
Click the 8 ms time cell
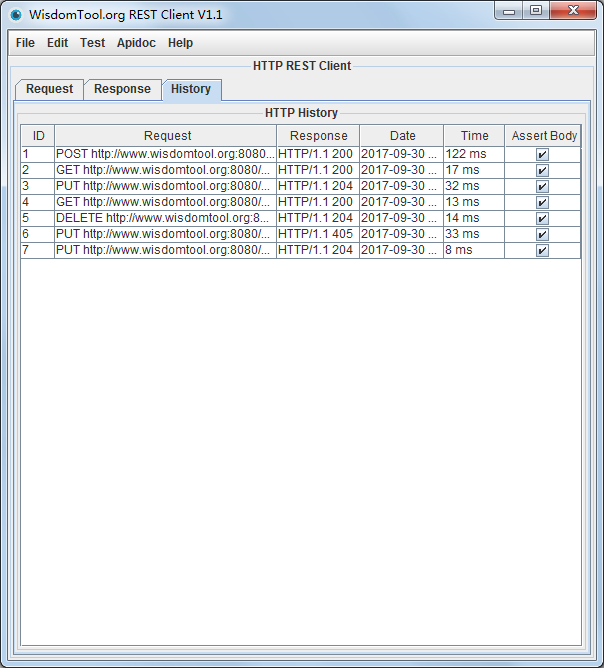[x=474, y=250]
